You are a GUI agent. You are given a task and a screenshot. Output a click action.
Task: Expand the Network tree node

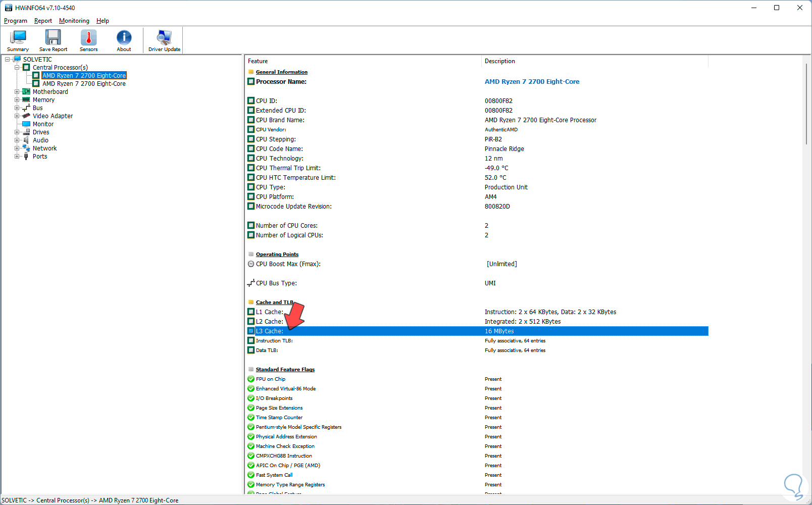pos(17,148)
